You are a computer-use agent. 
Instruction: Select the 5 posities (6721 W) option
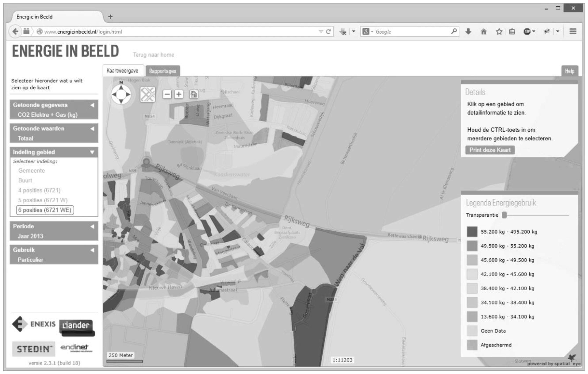click(43, 200)
